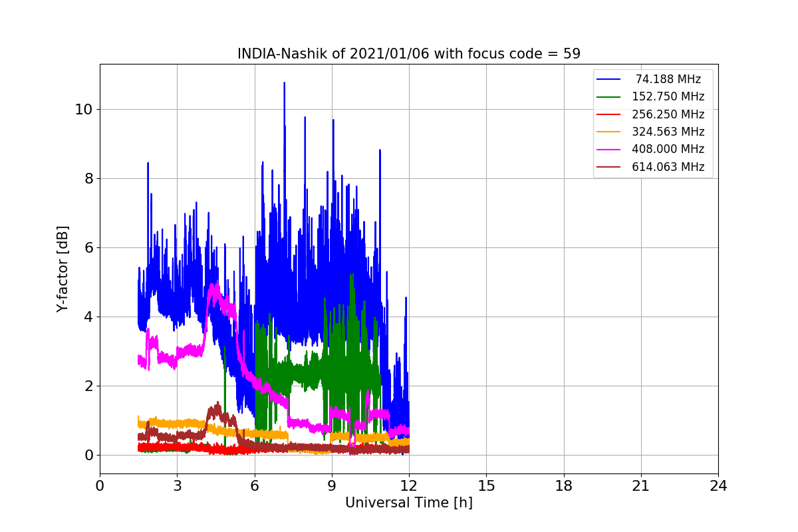This screenshot has height=532, width=798.
Task: Click the x-axis tick label 3
Action: pos(177,486)
